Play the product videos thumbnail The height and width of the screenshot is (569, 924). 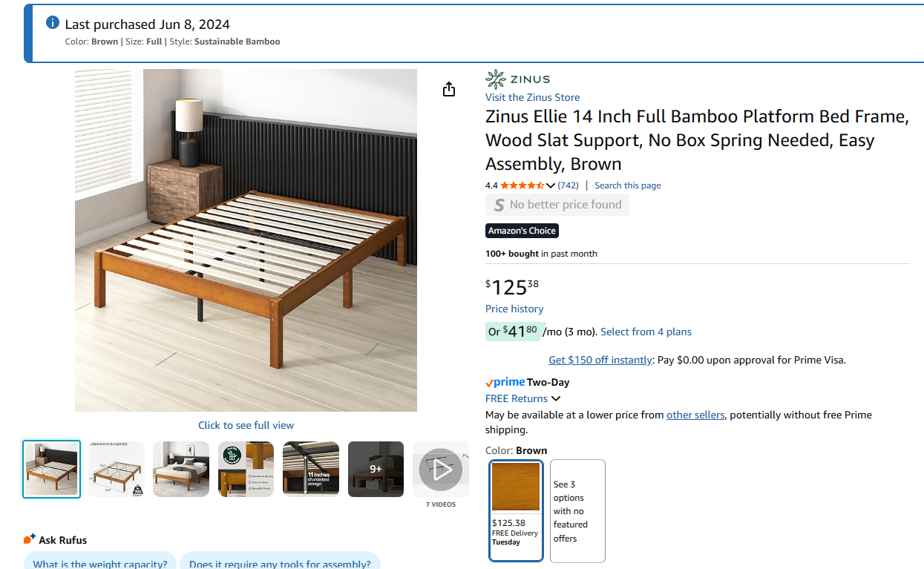(440, 469)
